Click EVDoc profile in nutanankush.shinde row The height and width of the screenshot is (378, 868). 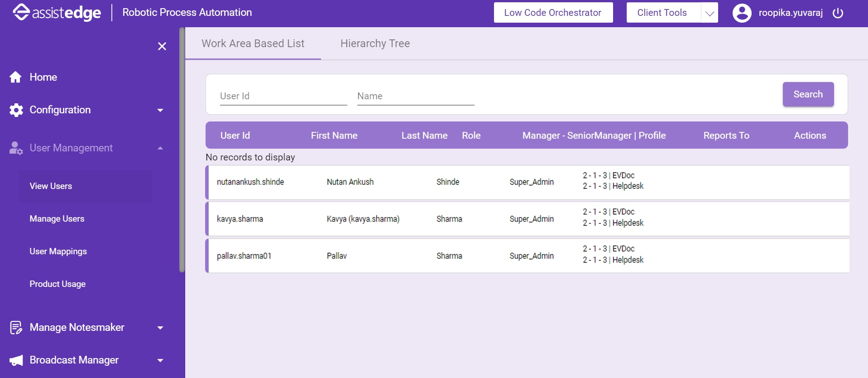623,175
